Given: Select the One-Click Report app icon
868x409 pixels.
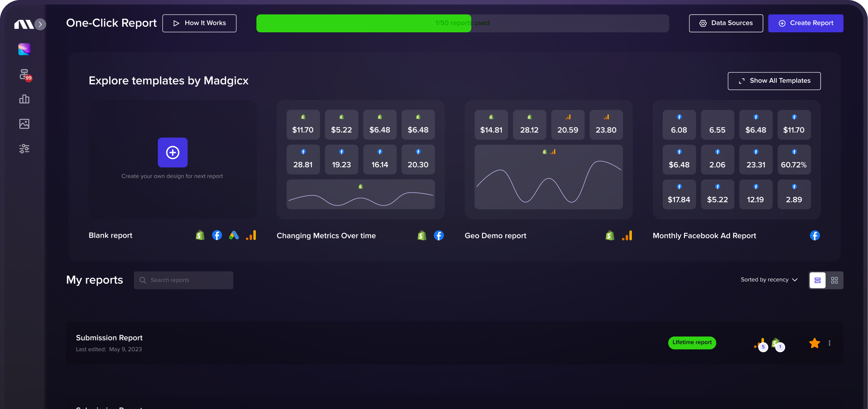Looking at the screenshot, I should tap(24, 49).
